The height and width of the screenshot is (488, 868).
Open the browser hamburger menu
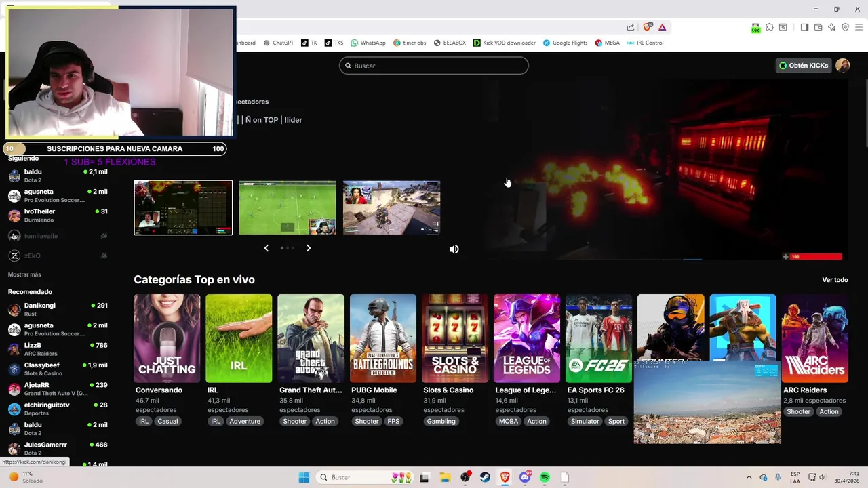pos(859,27)
